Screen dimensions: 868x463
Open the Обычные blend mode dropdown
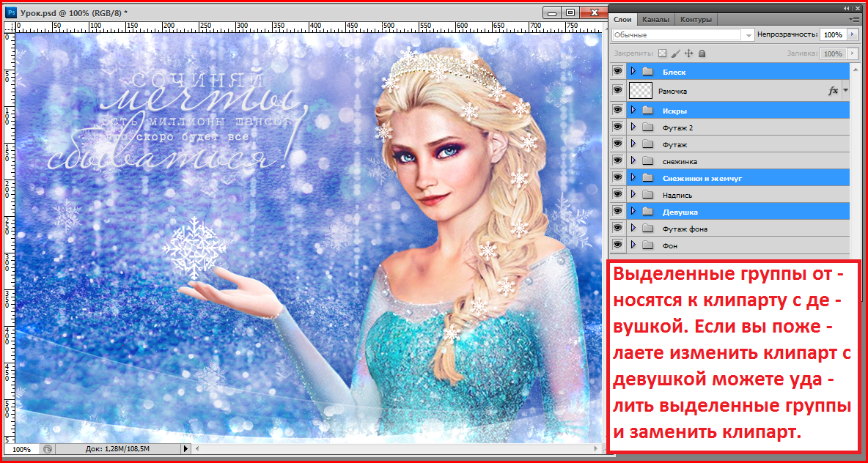pos(684,34)
